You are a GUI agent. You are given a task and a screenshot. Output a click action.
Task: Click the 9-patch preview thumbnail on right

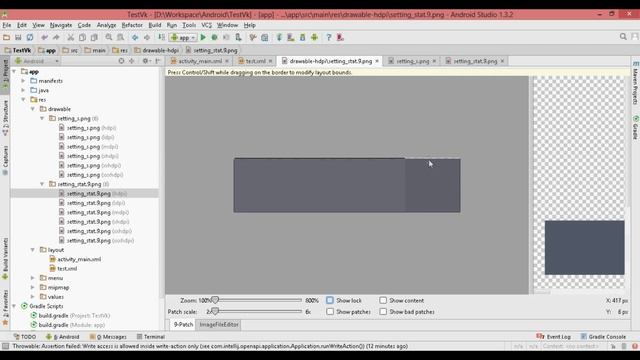tap(584, 247)
